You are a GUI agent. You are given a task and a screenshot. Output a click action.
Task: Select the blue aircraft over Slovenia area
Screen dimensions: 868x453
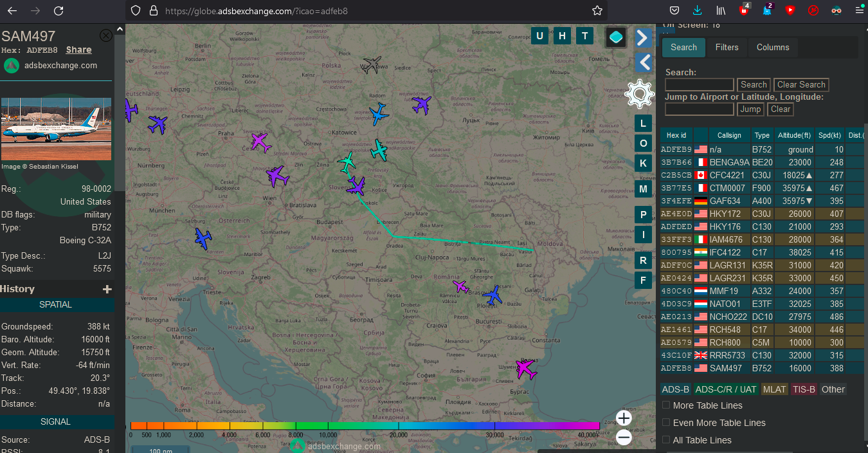coord(203,239)
